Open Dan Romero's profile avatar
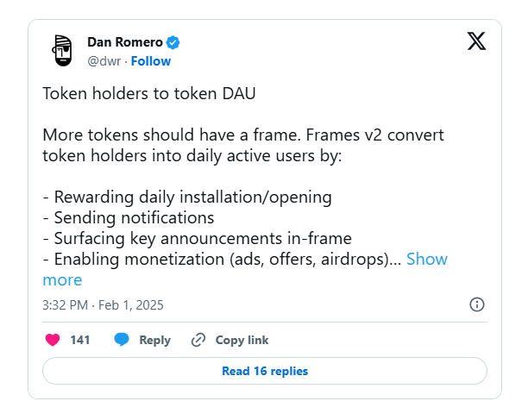Image resolution: width=528 pixels, height=420 pixels. tap(60, 52)
